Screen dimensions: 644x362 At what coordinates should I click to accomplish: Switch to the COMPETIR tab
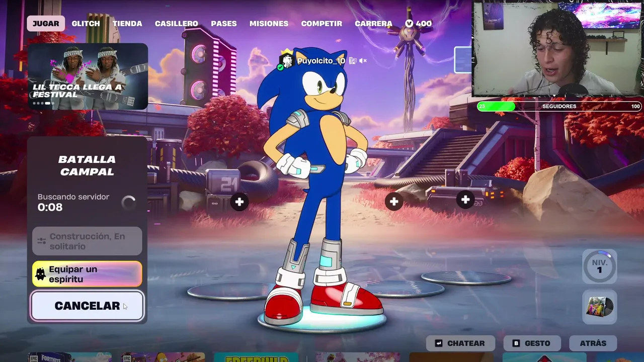(321, 23)
